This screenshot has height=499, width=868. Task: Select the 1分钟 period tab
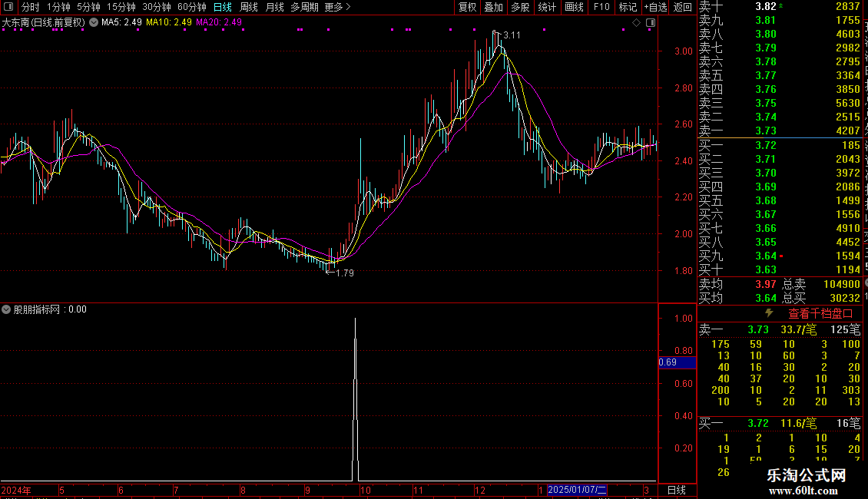click(58, 7)
